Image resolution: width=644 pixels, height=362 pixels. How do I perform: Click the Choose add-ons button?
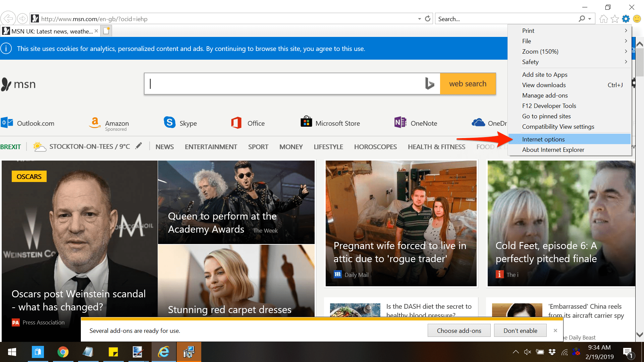(x=459, y=330)
